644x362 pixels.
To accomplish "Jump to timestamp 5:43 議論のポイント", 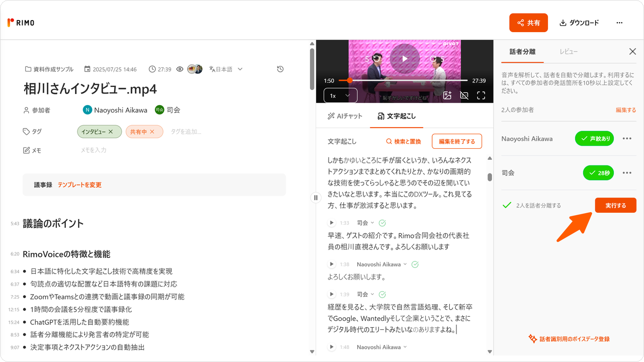I will click(15, 223).
